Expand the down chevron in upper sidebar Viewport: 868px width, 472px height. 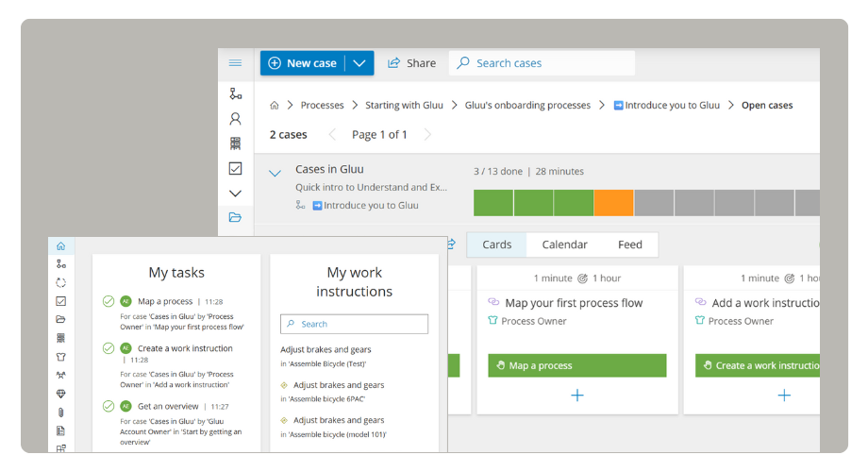235,194
